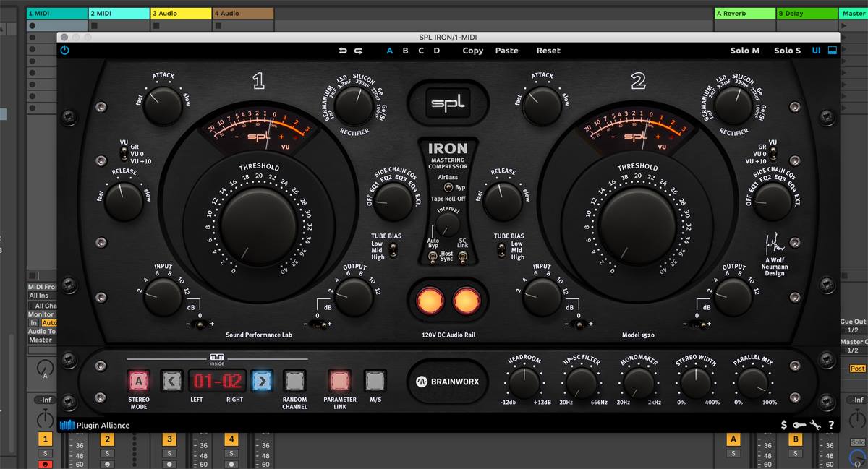This screenshot has height=469, width=868.
Task: Click the center Interval knob
Action: point(448,225)
